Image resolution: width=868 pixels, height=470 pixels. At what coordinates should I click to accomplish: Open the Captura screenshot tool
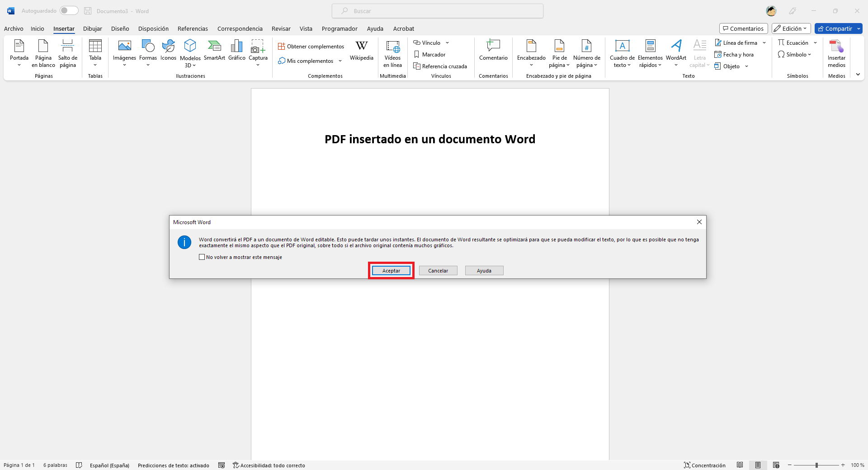coord(258,53)
